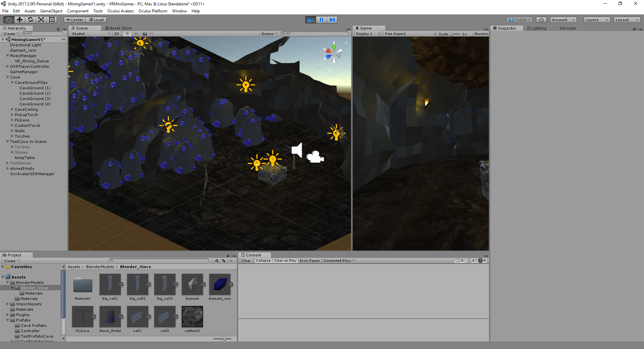The width and height of the screenshot is (644, 349).
Task: Click the Clear button in Console
Action: pyautogui.click(x=246, y=260)
